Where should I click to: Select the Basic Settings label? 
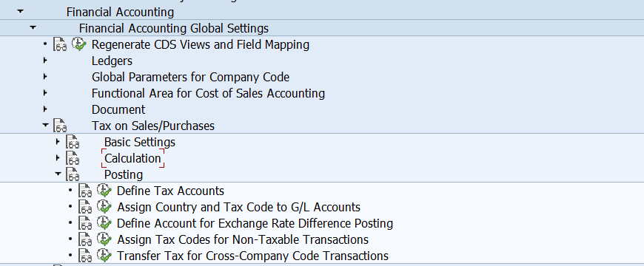click(140, 142)
